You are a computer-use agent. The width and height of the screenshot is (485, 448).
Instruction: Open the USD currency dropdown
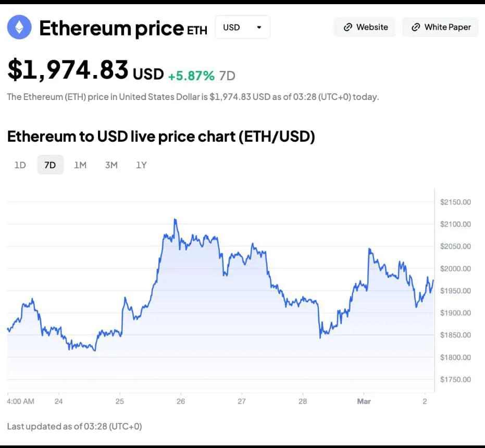(242, 27)
